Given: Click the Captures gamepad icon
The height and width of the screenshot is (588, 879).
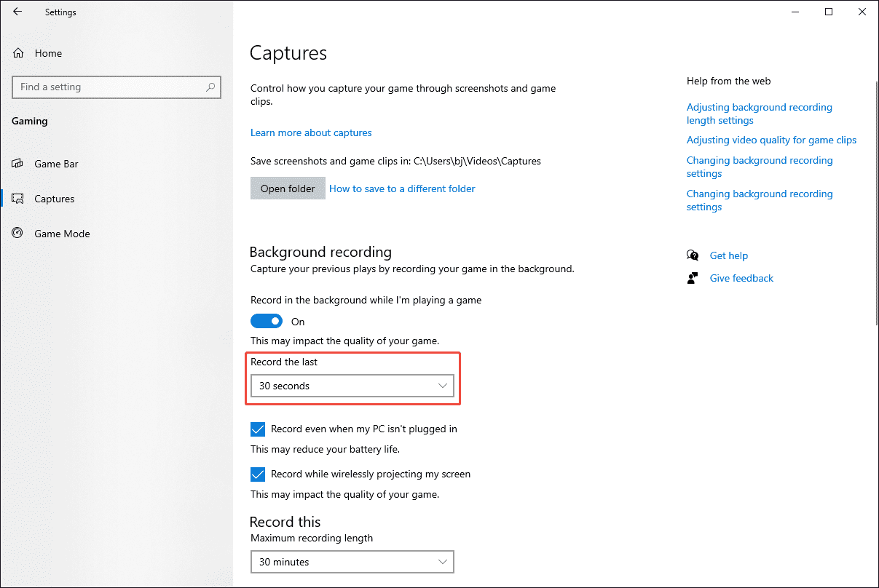Looking at the screenshot, I should click(17, 199).
